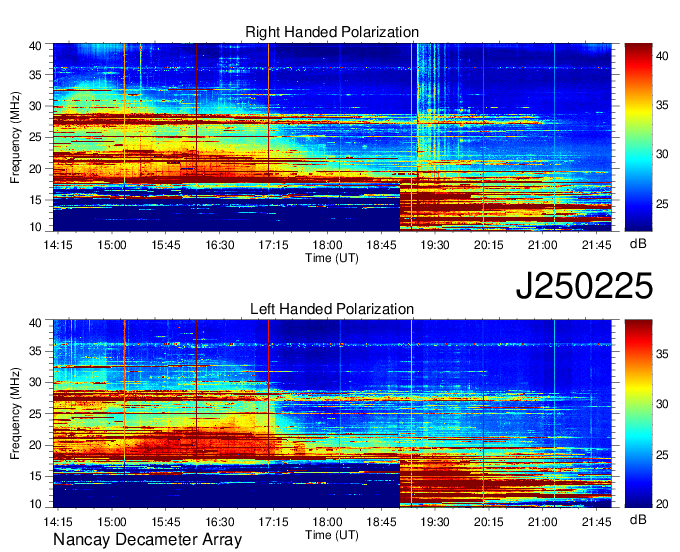Click the 19:30 tick of Left Handed plot

pos(435,522)
